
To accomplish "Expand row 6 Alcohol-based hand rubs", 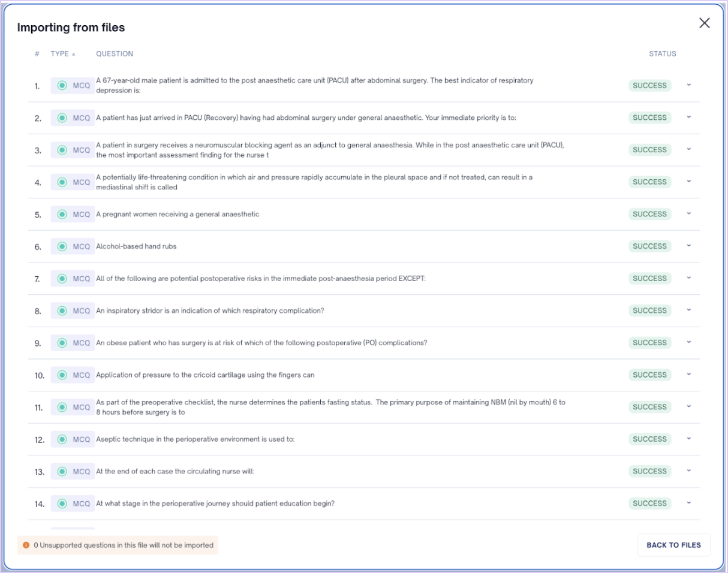I will tap(688, 246).
